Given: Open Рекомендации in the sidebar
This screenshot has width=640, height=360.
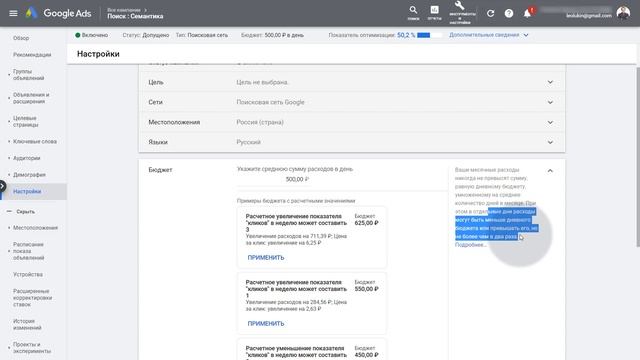Looking at the screenshot, I should pos(32,55).
